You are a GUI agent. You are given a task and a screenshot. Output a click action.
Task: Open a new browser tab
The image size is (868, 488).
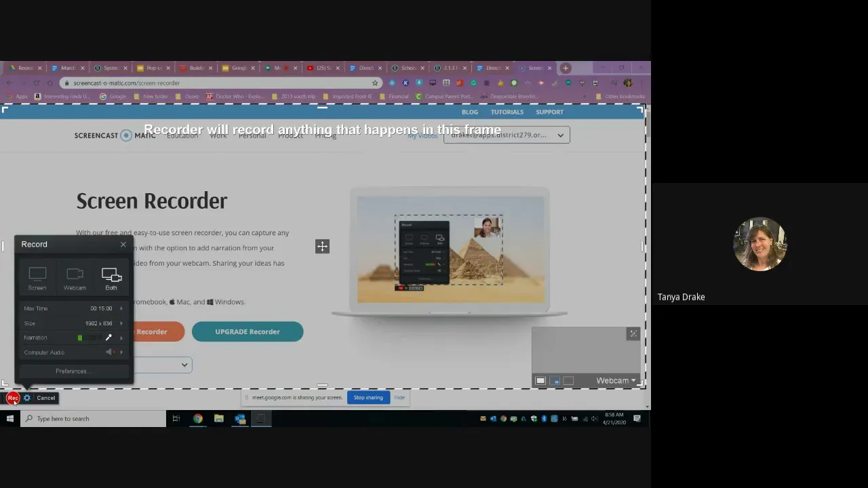click(566, 68)
